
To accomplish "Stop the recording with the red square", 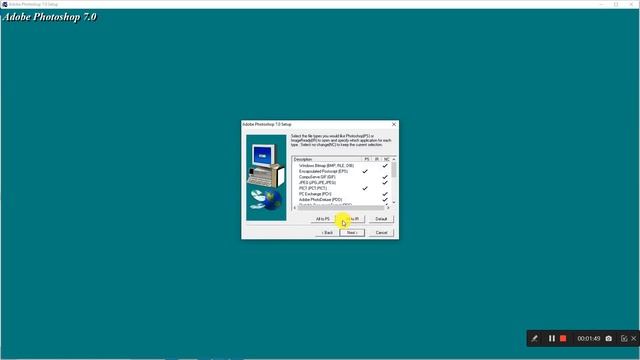I will [563, 338].
